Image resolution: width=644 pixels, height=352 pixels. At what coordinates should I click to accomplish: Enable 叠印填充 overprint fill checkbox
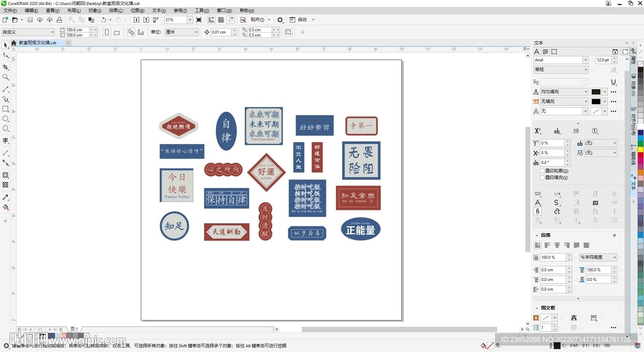[x=542, y=178]
